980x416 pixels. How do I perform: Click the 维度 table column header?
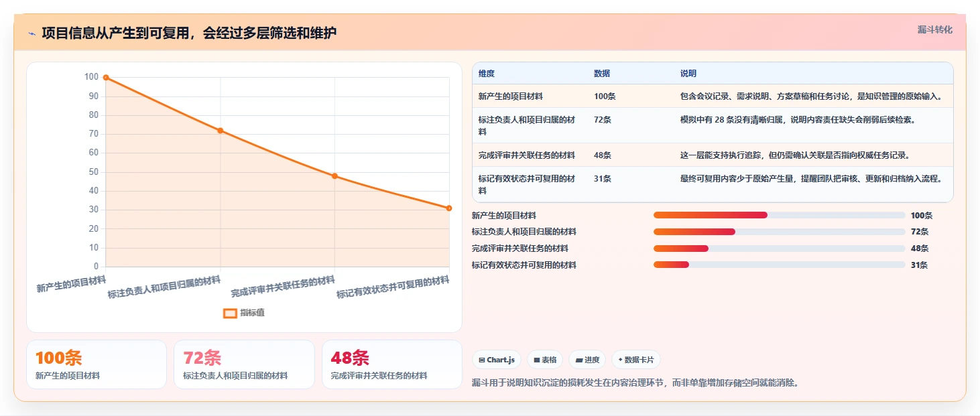click(487, 74)
